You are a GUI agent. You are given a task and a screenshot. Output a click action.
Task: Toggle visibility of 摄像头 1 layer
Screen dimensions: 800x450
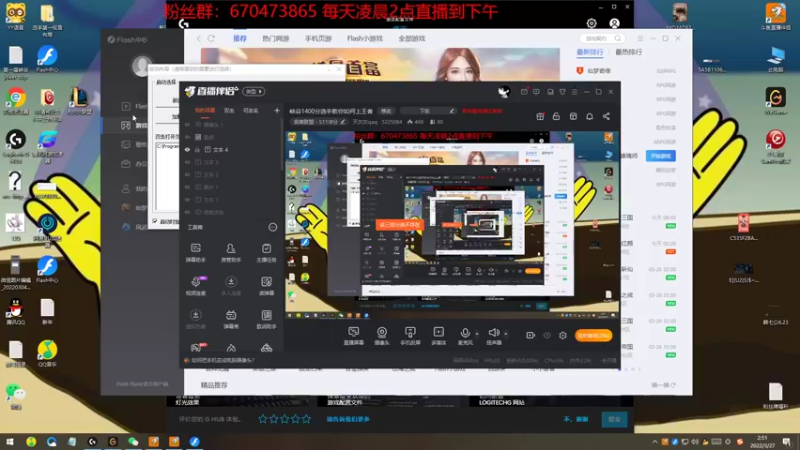187,124
